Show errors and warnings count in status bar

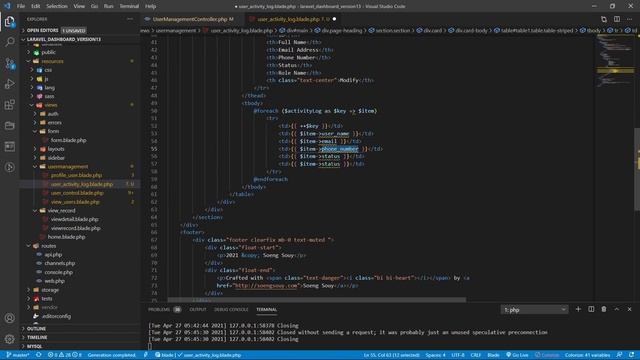pyautogui.click(x=64, y=355)
